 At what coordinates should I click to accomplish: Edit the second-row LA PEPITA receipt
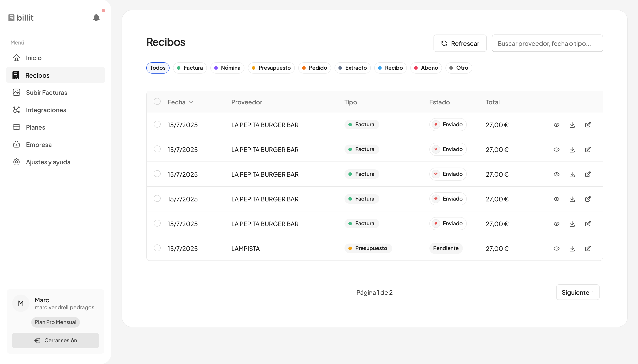[588, 149]
